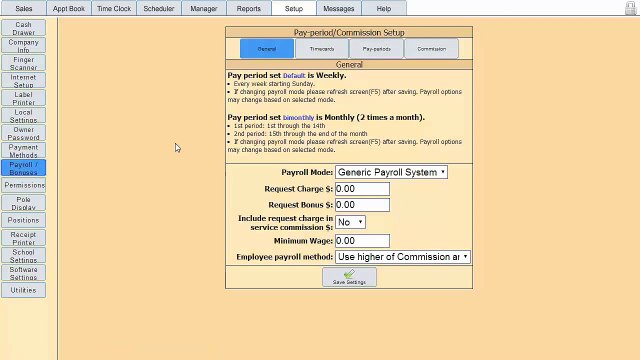Open Positions in sidebar
Image resolution: width=640 pixels, height=360 pixels.
pyautogui.click(x=23, y=220)
